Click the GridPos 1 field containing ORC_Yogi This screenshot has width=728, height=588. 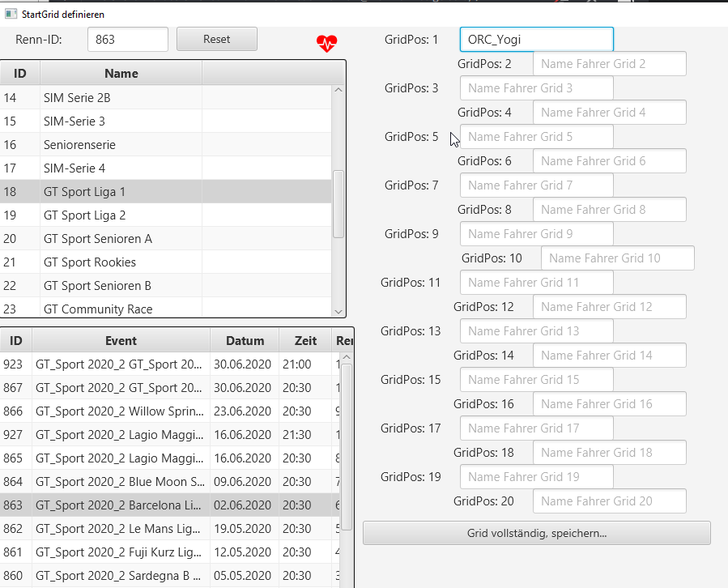click(x=536, y=40)
